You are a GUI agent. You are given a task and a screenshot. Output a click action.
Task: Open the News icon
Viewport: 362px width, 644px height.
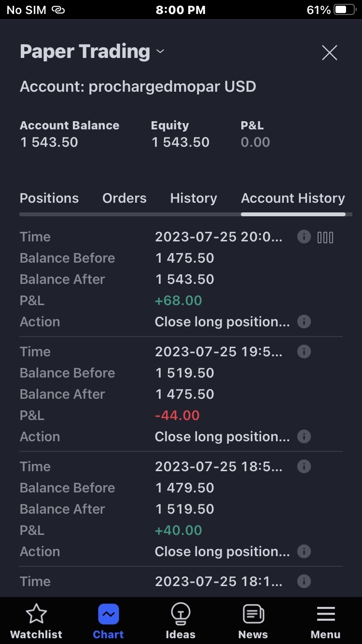coord(253,614)
